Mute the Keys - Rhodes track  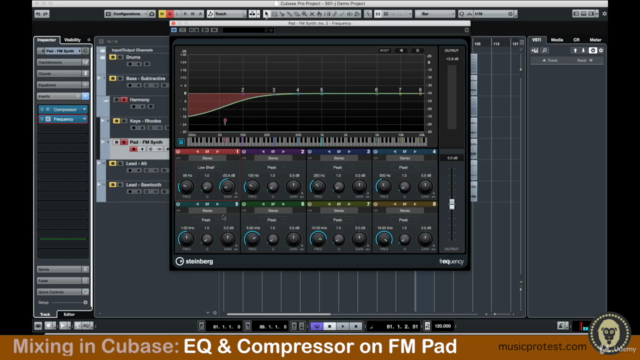click(117, 121)
